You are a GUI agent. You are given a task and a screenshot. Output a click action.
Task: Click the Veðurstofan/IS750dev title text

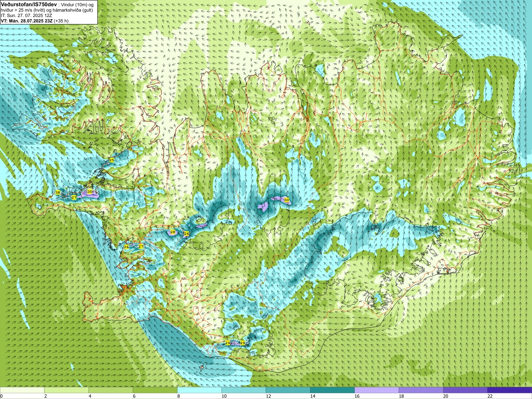pyautogui.click(x=28, y=4)
